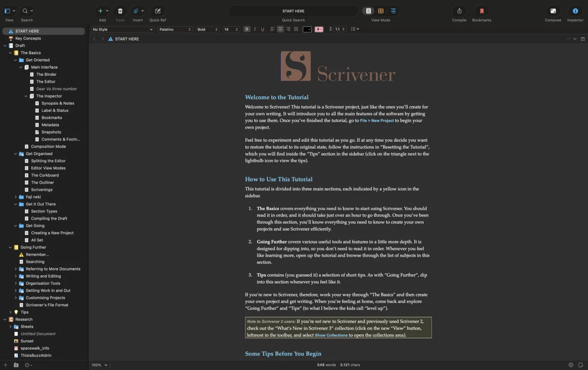Screen dimensions: 588x370
Task: Go back in editor history
Action: (x=94, y=39)
